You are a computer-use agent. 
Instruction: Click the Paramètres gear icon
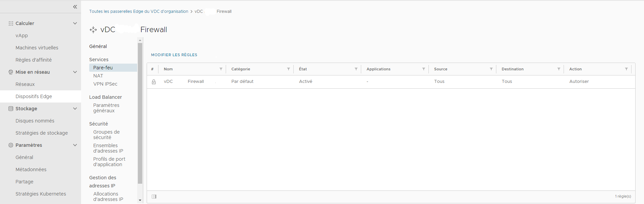pos(11,145)
